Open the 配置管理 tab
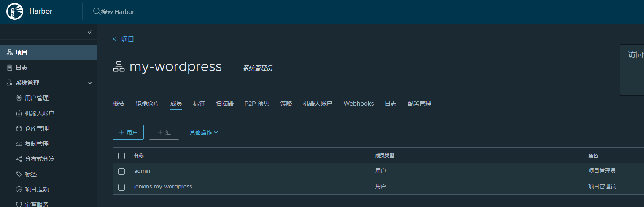 pyautogui.click(x=419, y=103)
